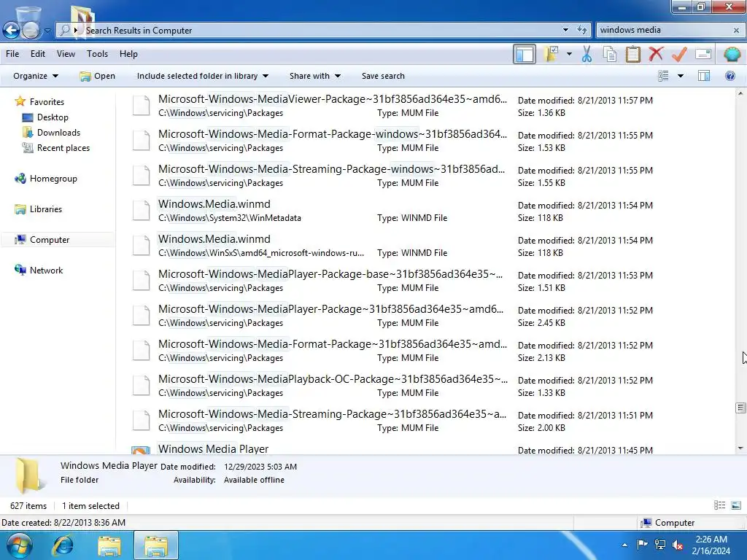
Task: Open the Tools menu
Action: tap(97, 54)
